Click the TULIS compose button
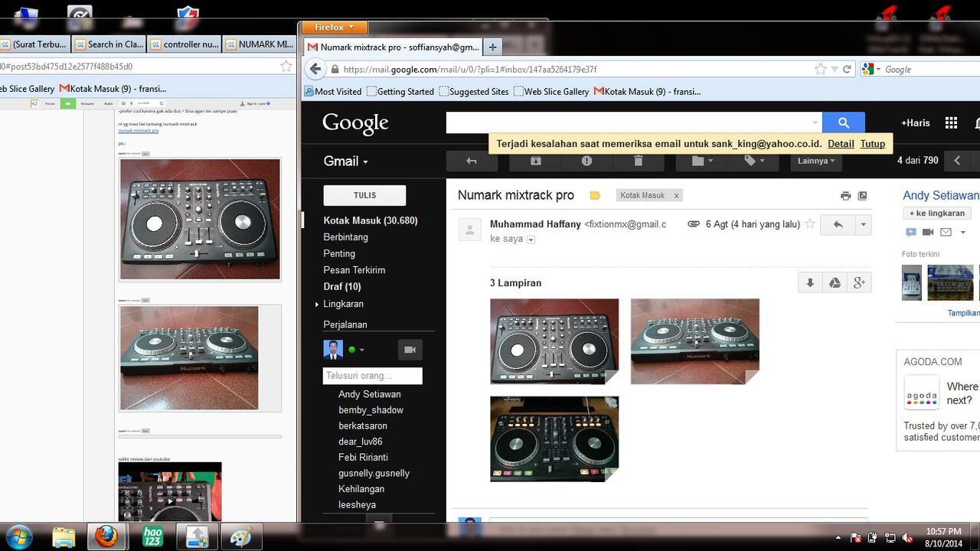Viewport: 980px width, 551px height. 364,195
